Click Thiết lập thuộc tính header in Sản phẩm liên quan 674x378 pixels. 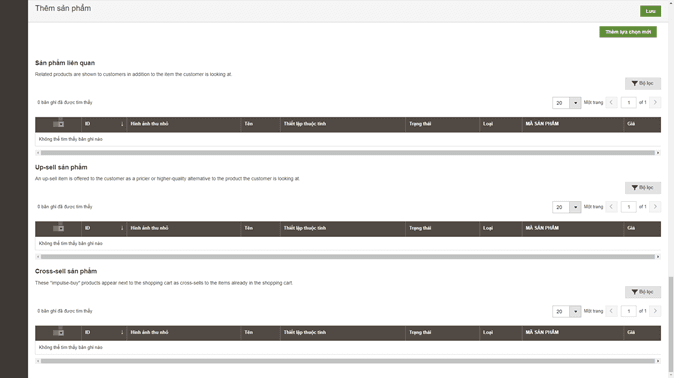[x=343, y=124]
